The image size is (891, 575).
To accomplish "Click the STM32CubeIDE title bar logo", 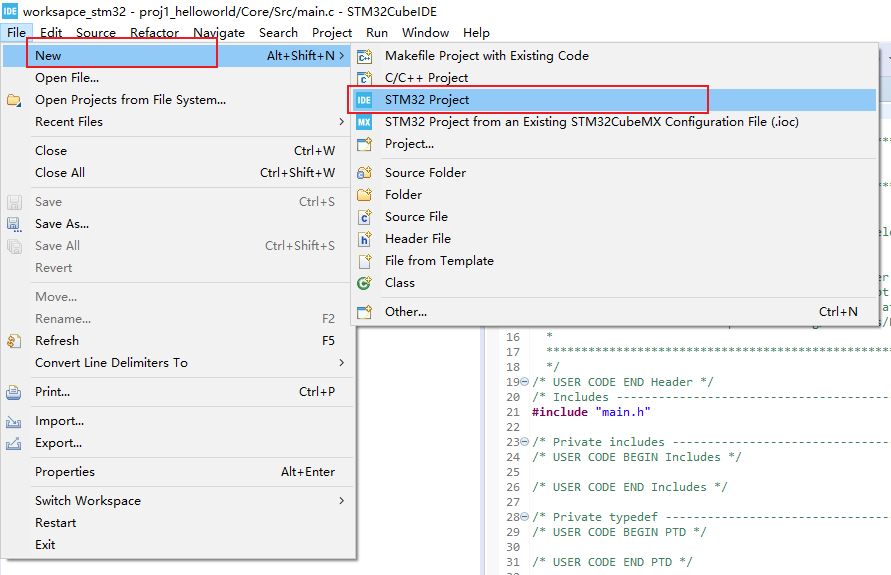I will pos(10,11).
